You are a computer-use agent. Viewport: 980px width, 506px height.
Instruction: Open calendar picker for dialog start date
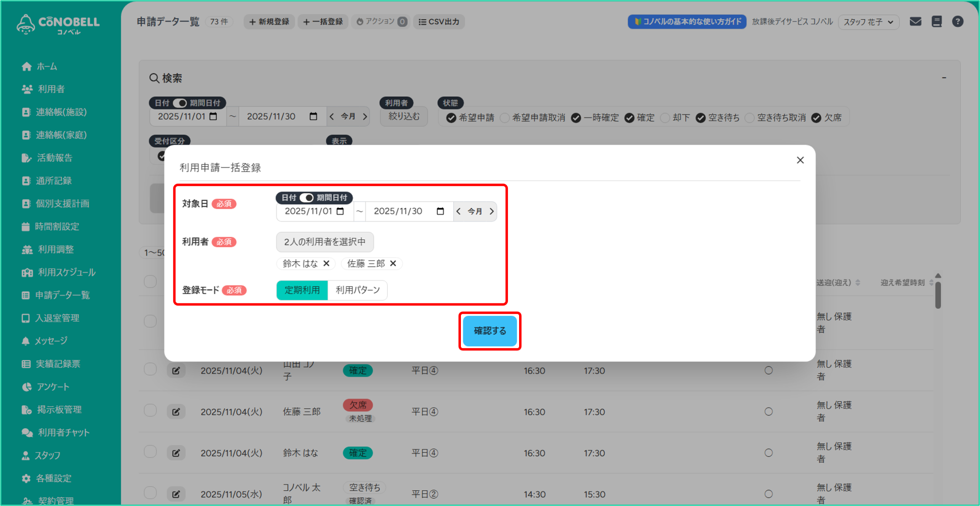tap(340, 211)
